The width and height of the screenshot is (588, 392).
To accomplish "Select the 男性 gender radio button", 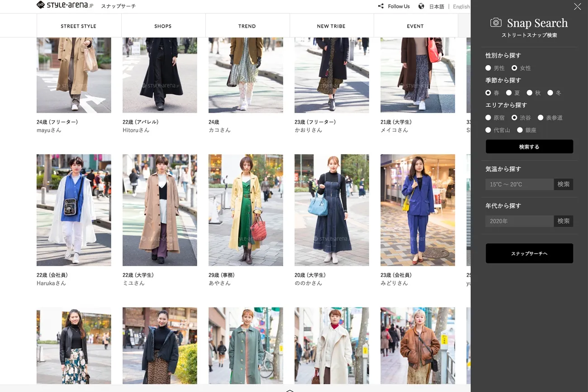I will (488, 68).
